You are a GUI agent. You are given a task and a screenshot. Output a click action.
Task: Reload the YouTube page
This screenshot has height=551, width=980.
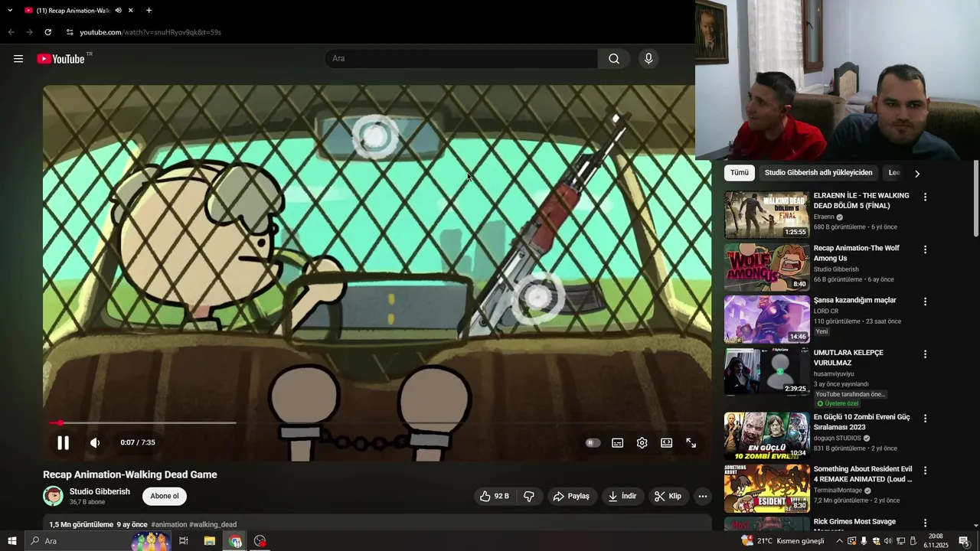[47, 32]
